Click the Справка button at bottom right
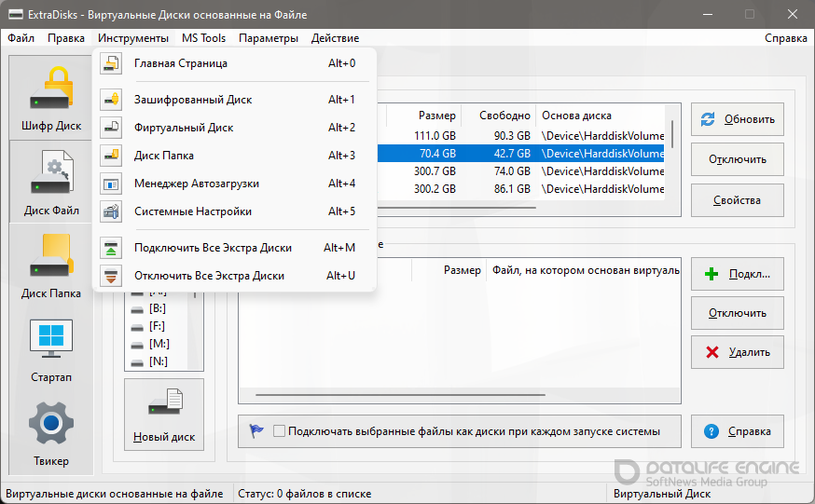 pyautogui.click(x=737, y=431)
